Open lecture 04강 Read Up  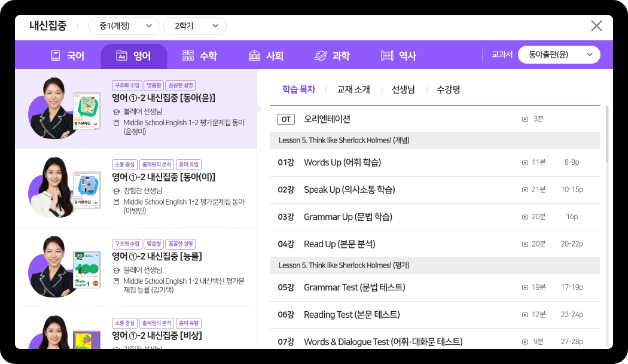click(435, 244)
